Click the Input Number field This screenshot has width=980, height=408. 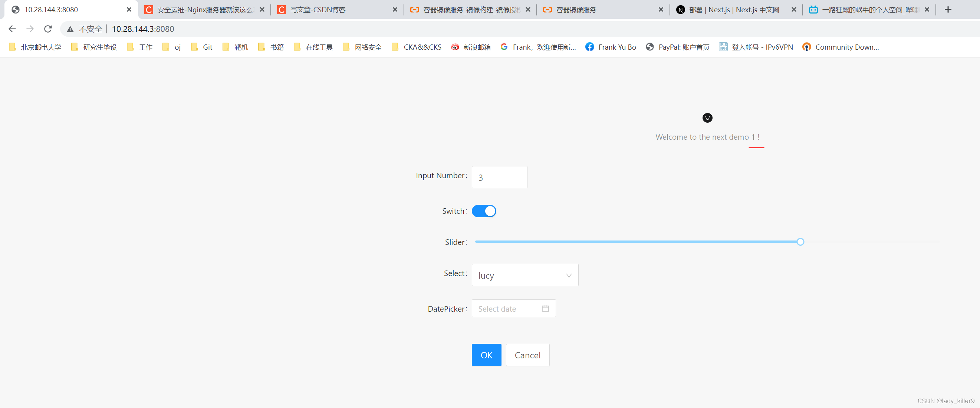click(499, 177)
